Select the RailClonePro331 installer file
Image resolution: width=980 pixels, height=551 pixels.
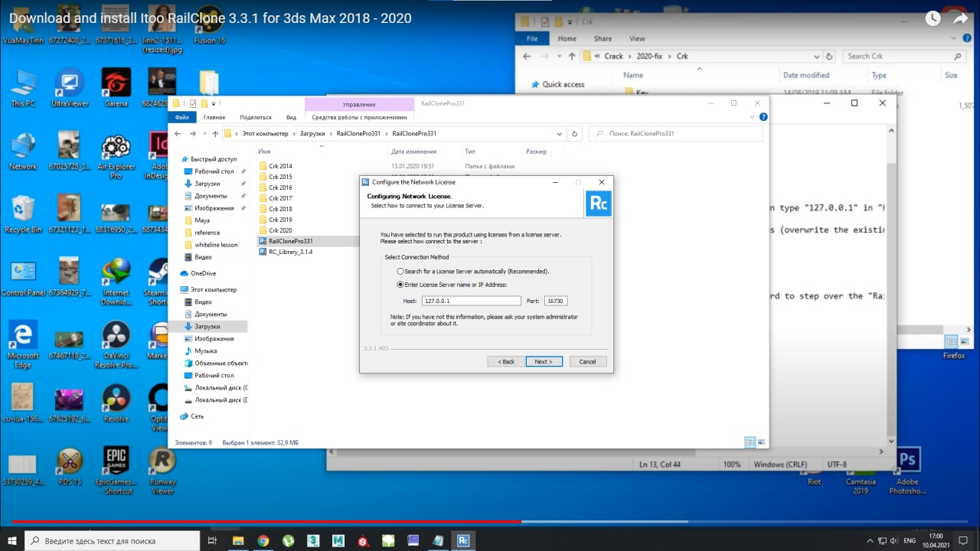(290, 241)
